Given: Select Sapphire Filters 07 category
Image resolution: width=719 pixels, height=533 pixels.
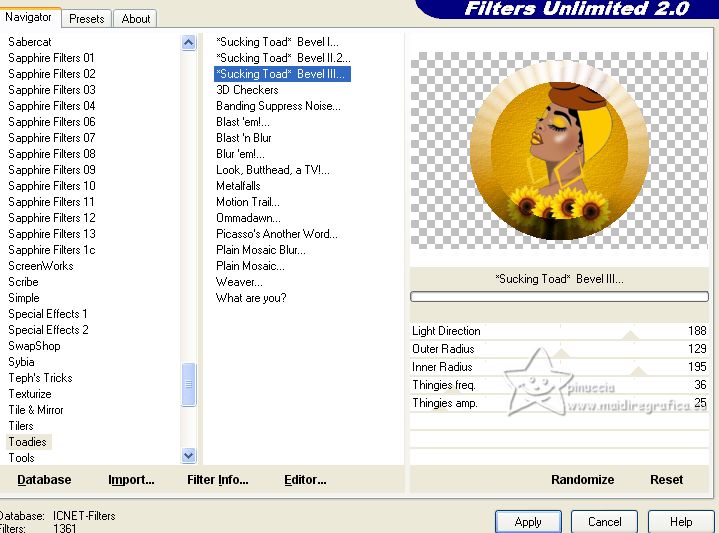Looking at the screenshot, I should [52, 139].
